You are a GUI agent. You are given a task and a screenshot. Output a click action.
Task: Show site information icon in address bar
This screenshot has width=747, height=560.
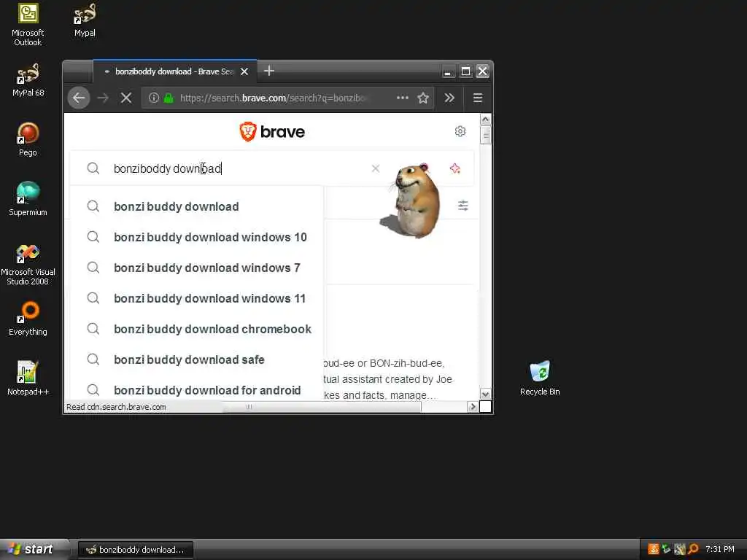point(153,98)
